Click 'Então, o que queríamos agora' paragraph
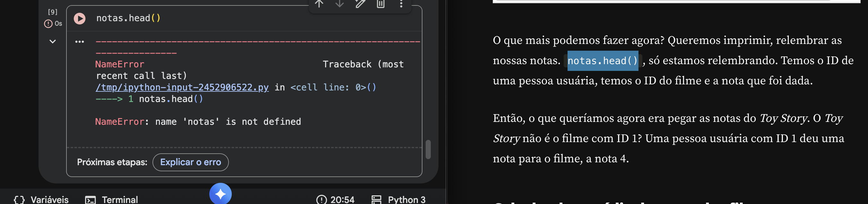Viewport: 868px width, 204px height. point(669,138)
